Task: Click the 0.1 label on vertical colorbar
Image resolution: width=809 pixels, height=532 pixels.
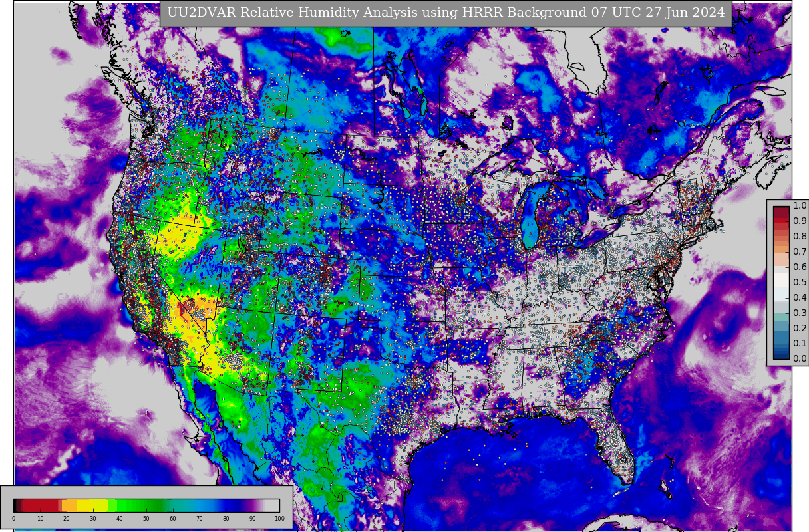Action: (800, 343)
